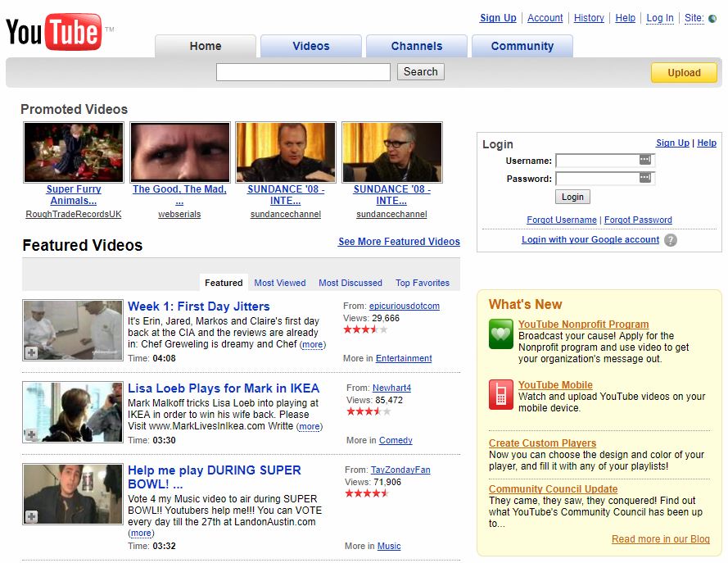
Task: Show Most Viewed videos
Action: (280, 283)
